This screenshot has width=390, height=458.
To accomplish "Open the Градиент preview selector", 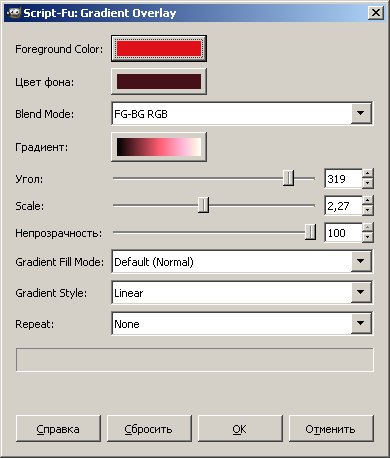I will pos(159,147).
